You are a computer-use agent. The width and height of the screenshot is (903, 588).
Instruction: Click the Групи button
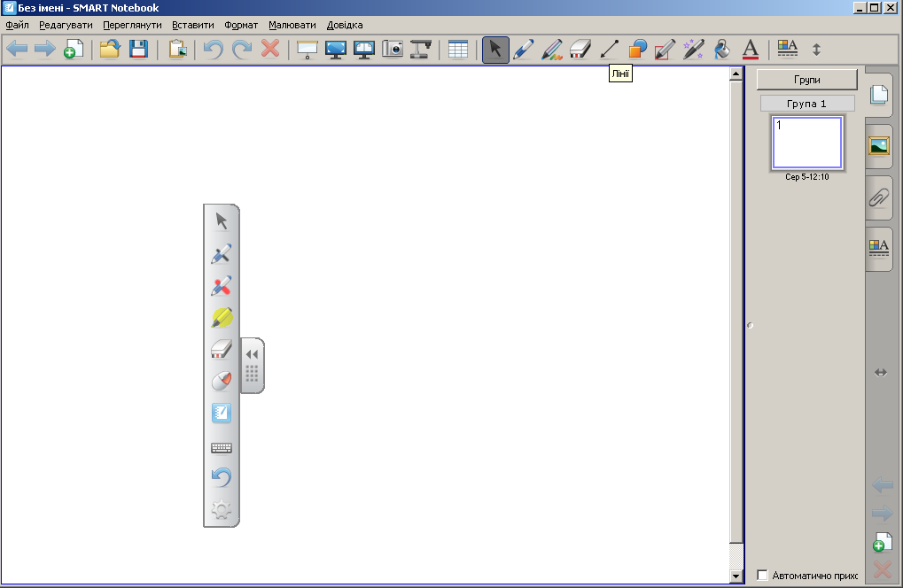(x=806, y=80)
